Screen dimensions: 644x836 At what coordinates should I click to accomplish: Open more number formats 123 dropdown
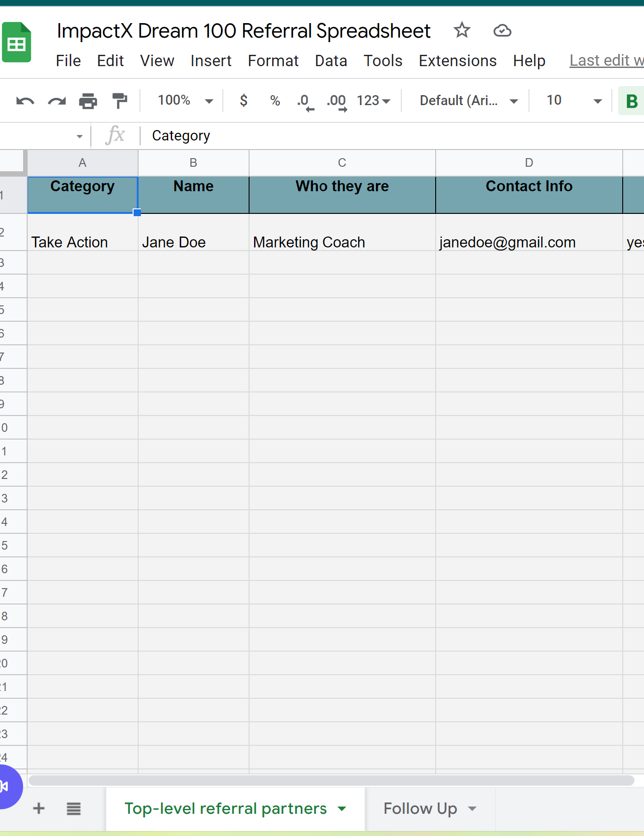point(373,100)
